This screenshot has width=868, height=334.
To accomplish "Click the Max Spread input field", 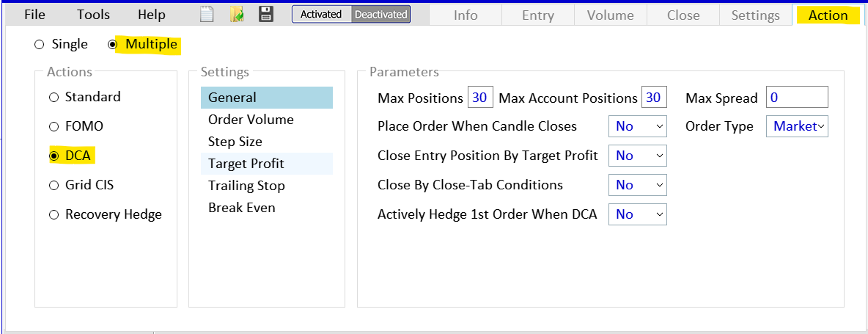I will pos(796,98).
